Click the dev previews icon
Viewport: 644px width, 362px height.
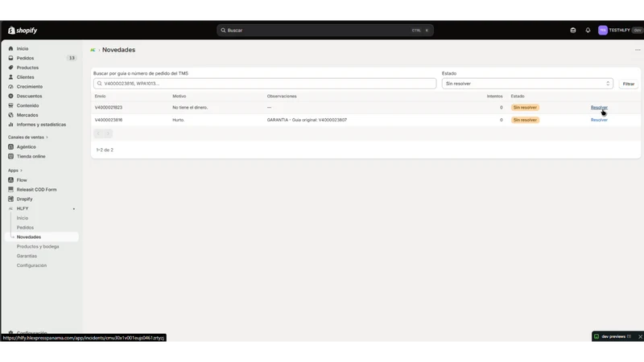(x=597, y=336)
